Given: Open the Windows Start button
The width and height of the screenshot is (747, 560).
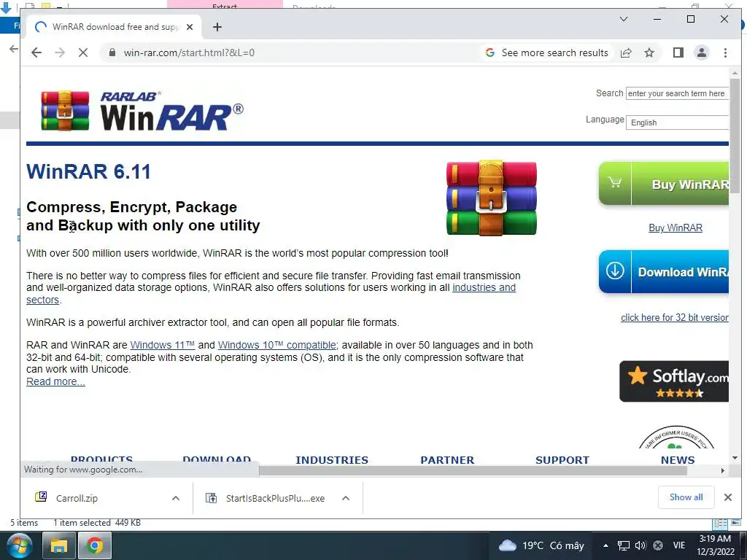Looking at the screenshot, I should 20,545.
